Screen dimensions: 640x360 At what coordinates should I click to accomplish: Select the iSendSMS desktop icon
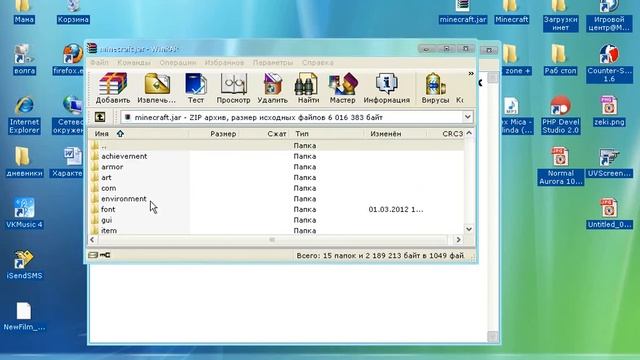[24, 265]
